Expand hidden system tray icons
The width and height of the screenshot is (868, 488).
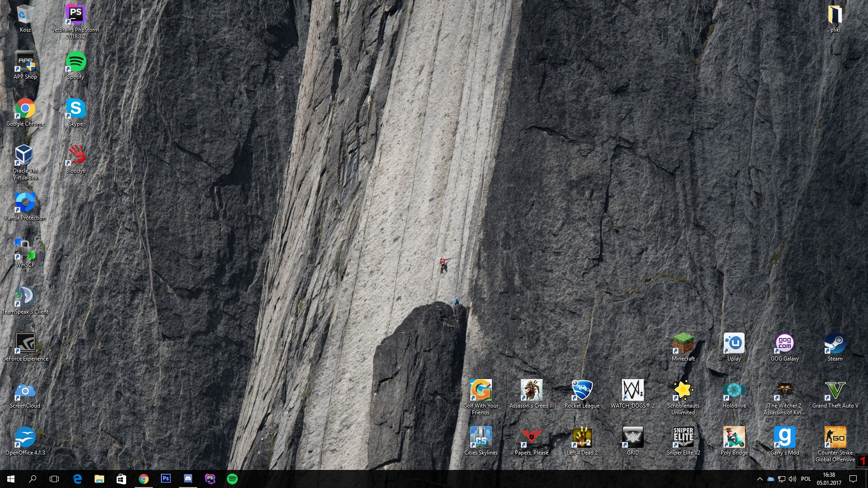(759, 479)
